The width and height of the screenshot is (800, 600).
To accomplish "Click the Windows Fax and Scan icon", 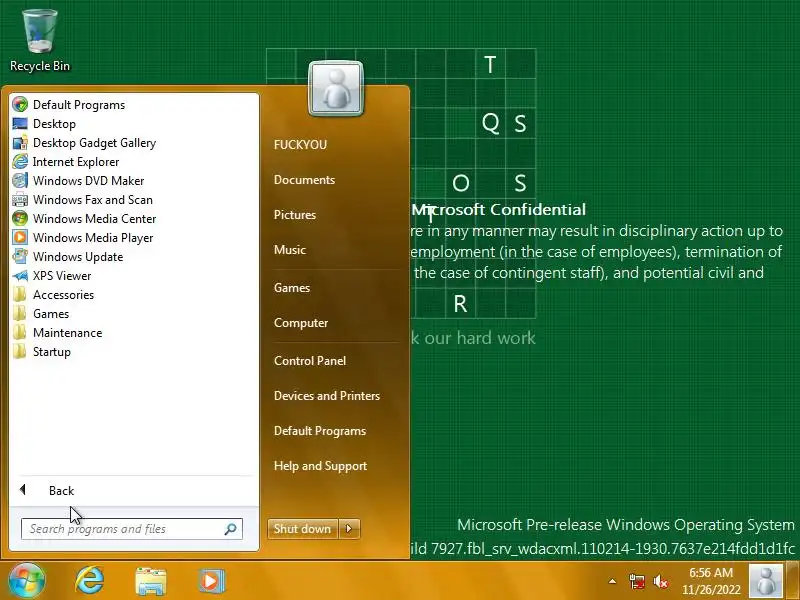I will 20,199.
